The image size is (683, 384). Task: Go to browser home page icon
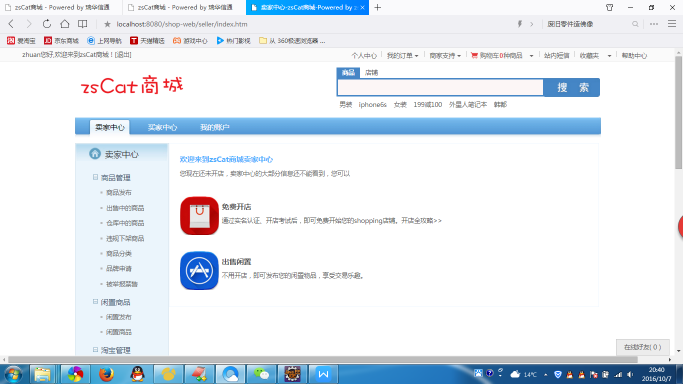click(64, 24)
